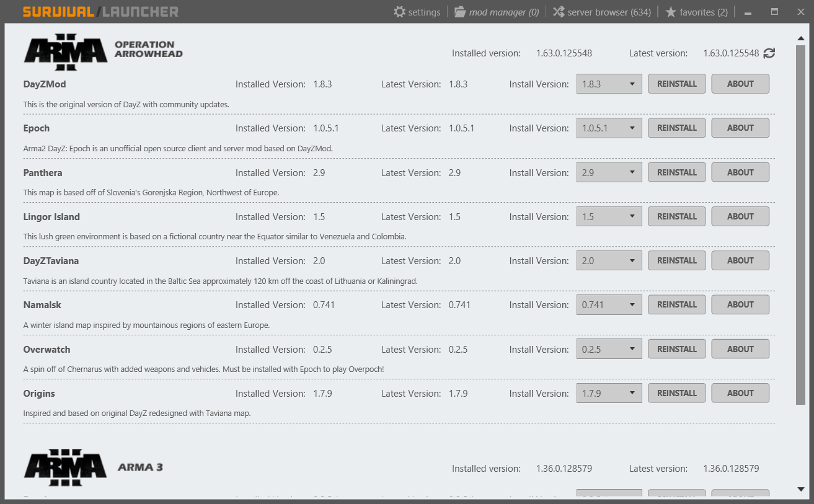814x504 pixels.
Task: Choose Origins install version from dropdown
Action: point(609,393)
